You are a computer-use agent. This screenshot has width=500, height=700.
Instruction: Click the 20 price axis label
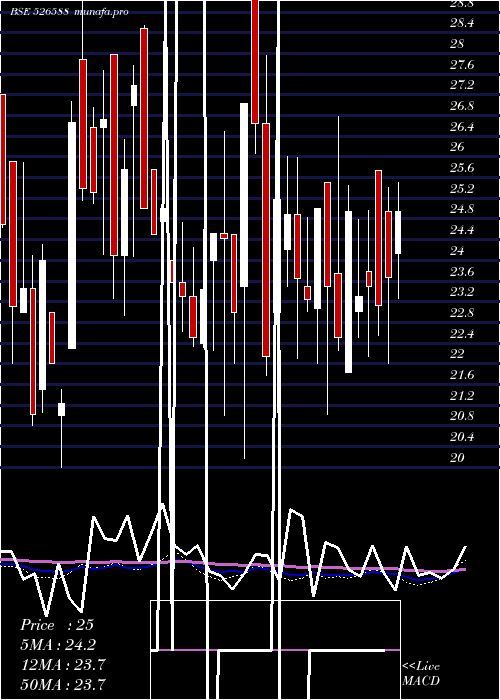(x=457, y=458)
